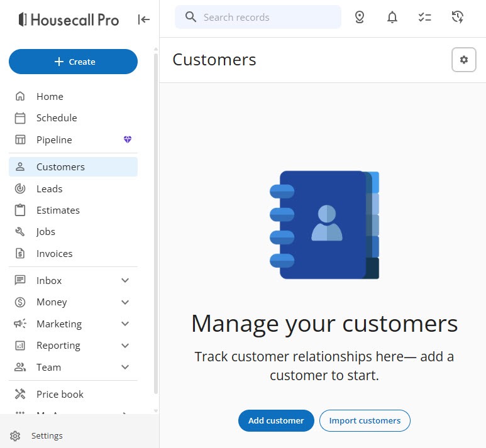This screenshot has height=448, width=486.
Task: Select Leads in the navigation
Action: 73,188
